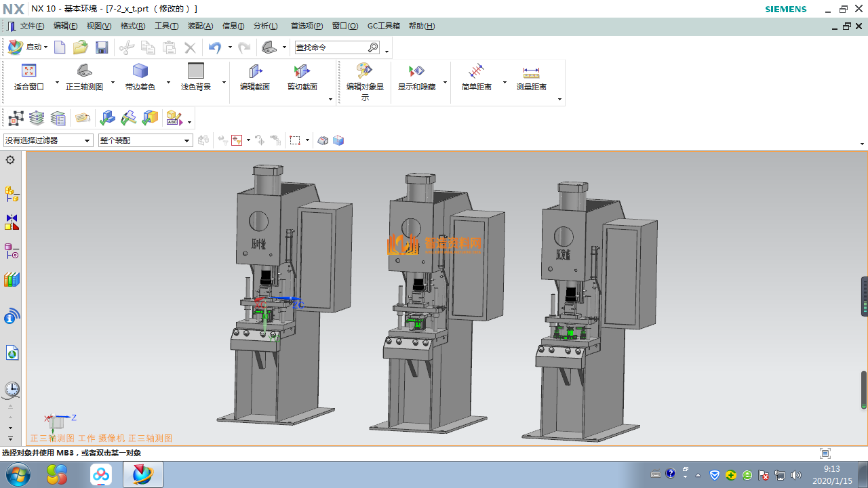Click the Clip Section (剪切截面) icon
868x488 pixels.
click(302, 71)
